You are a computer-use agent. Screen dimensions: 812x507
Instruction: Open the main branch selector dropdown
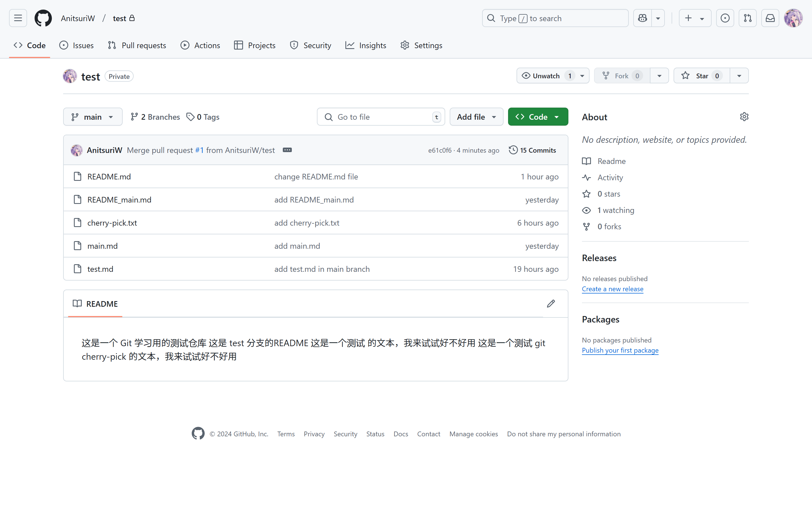tap(92, 117)
